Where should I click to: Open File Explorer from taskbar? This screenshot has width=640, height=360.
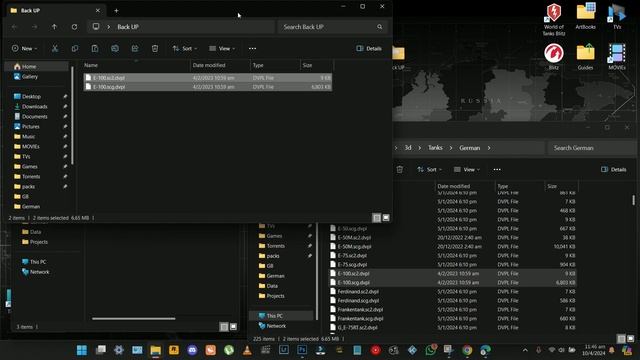[156, 350]
